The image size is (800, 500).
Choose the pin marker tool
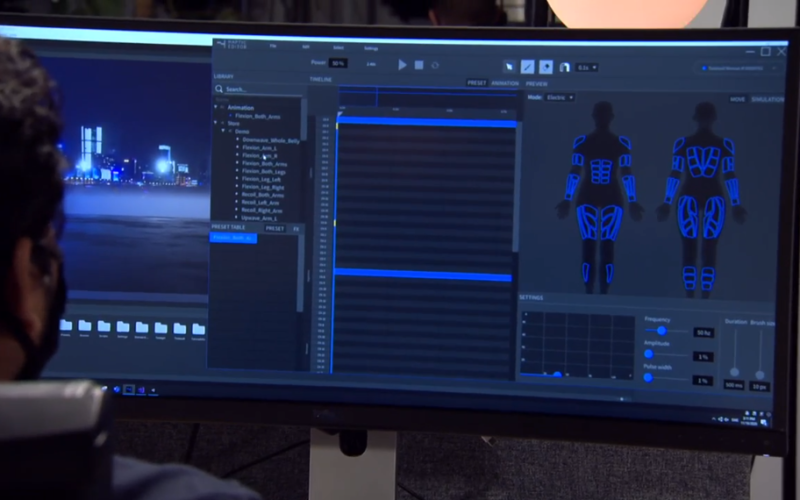coord(546,66)
